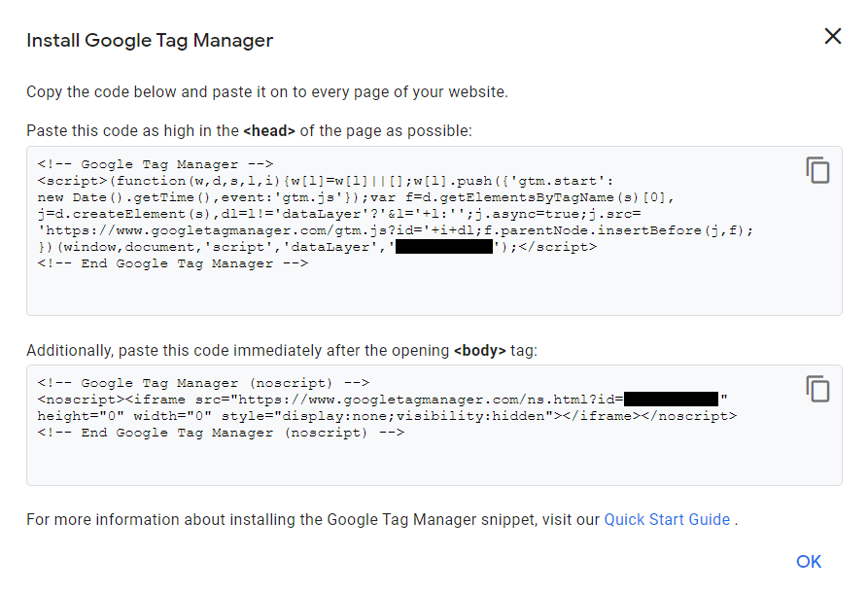Click the '<!-- Google Tag Manager -->' comment line

(156, 164)
